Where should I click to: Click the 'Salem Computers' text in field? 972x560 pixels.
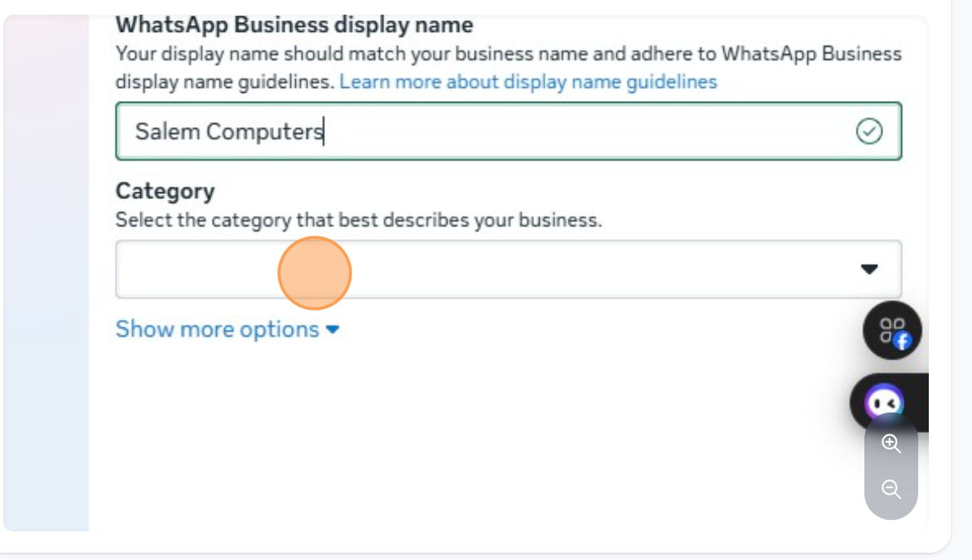click(228, 130)
